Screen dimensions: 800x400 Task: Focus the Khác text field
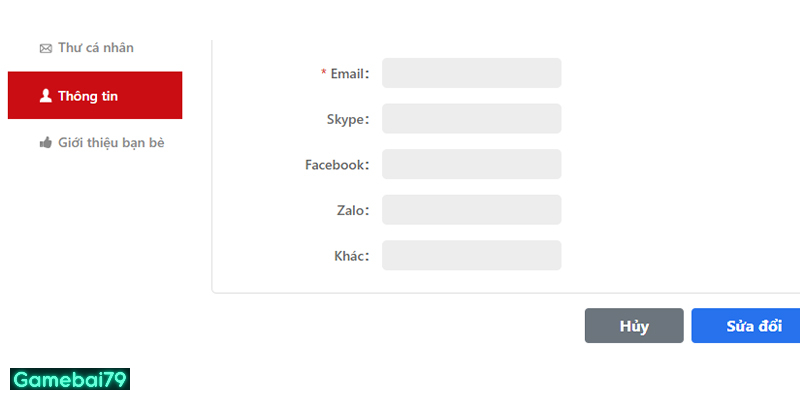pyautogui.click(x=471, y=256)
